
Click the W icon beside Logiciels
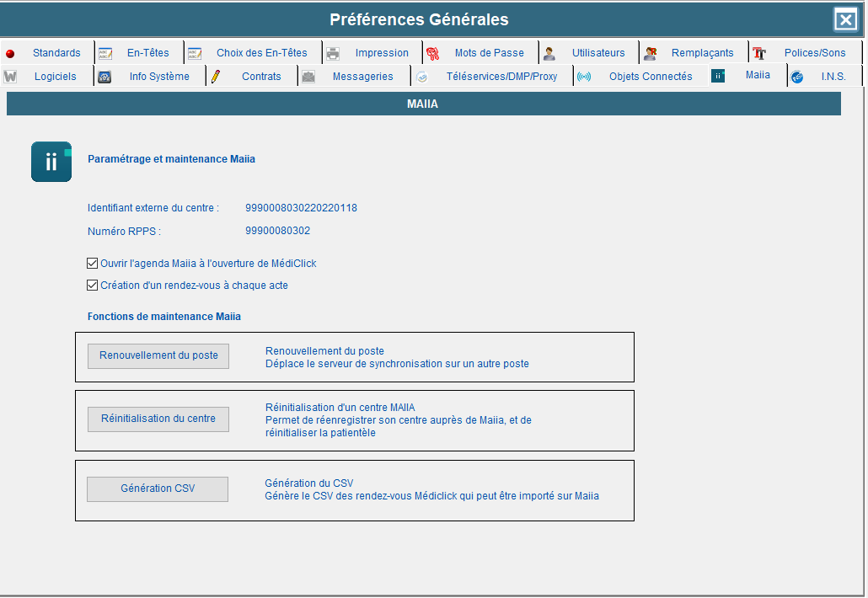pyautogui.click(x=10, y=77)
